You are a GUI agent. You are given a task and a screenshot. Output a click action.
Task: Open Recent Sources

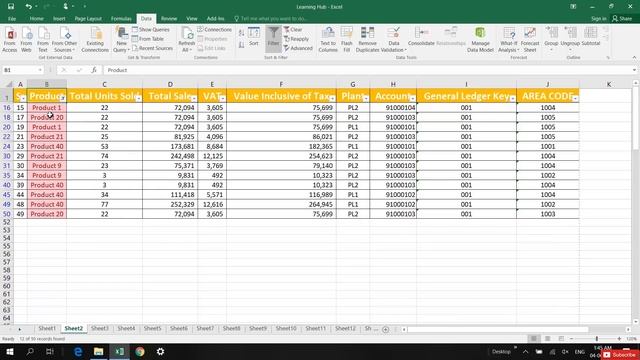(x=152, y=48)
